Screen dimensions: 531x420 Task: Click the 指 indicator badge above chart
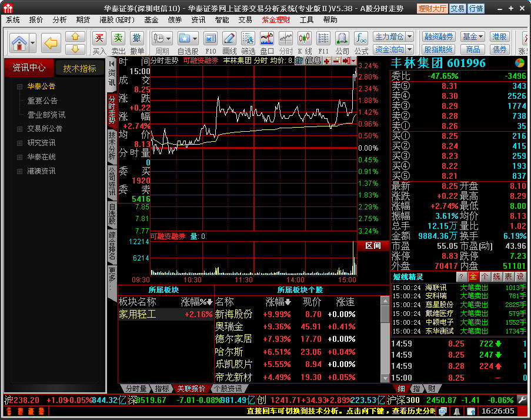(299, 61)
